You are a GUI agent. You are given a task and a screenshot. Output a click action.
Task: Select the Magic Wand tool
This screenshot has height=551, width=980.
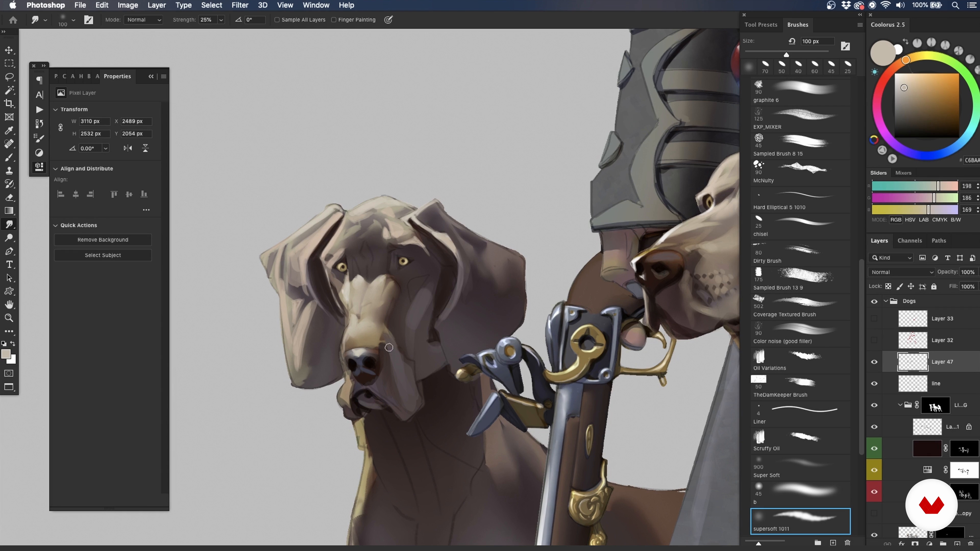(x=9, y=90)
